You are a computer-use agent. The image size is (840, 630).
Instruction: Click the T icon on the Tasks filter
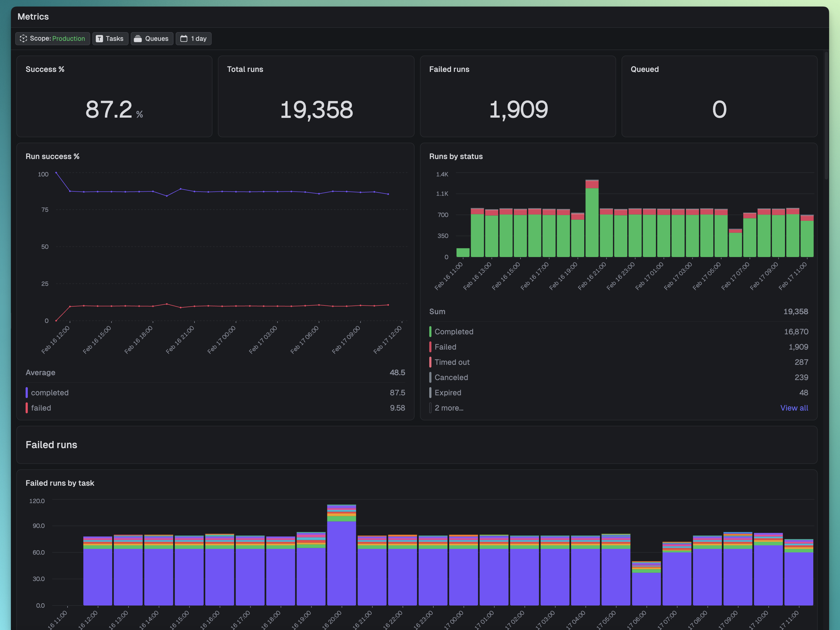coord(99,38)
